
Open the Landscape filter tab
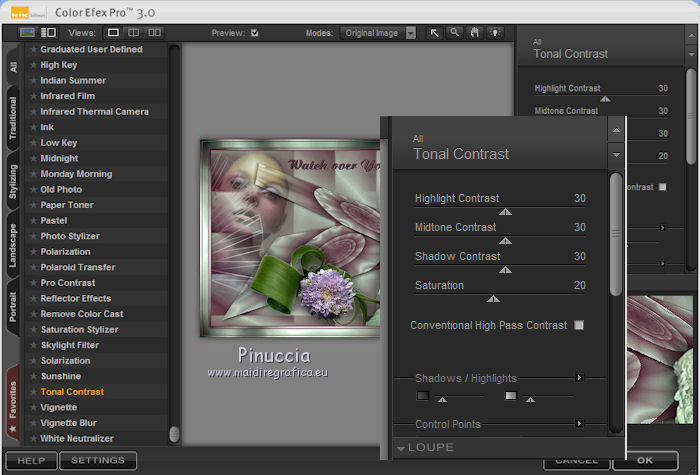tap(13, 244)
